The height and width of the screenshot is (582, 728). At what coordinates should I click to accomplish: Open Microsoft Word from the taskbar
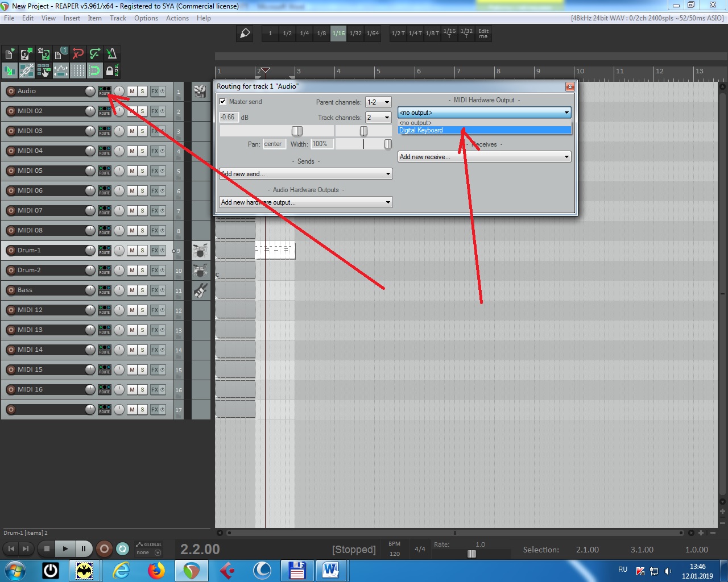(331, 570)
